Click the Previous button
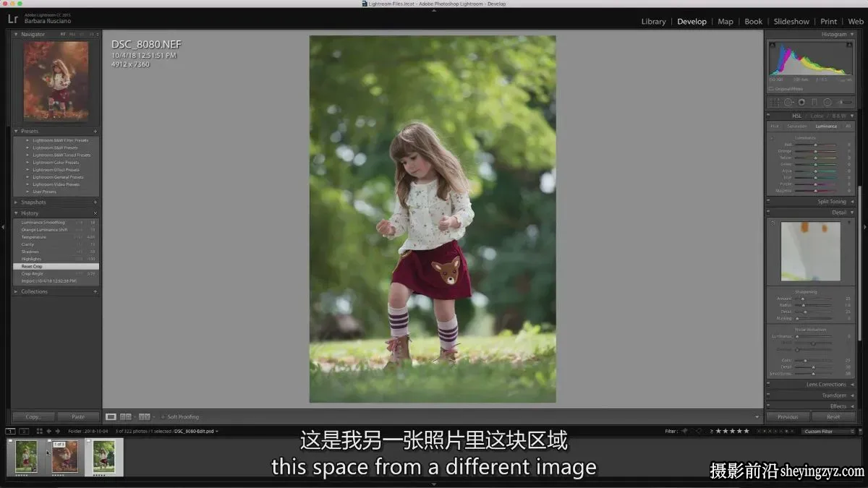 pyautogui.click(x=788, y=417)
